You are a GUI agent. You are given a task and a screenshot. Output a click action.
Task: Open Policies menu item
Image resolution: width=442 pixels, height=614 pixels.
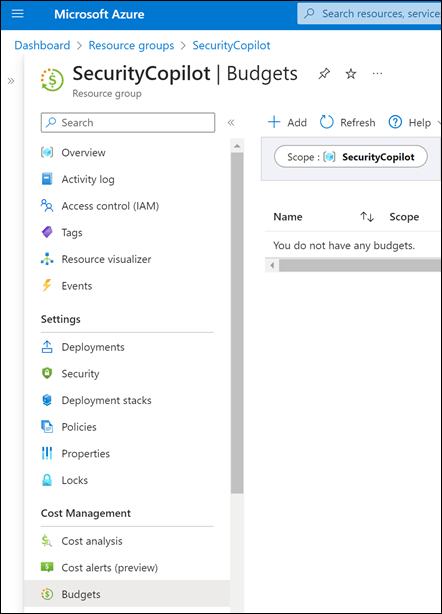click(79, 427)
